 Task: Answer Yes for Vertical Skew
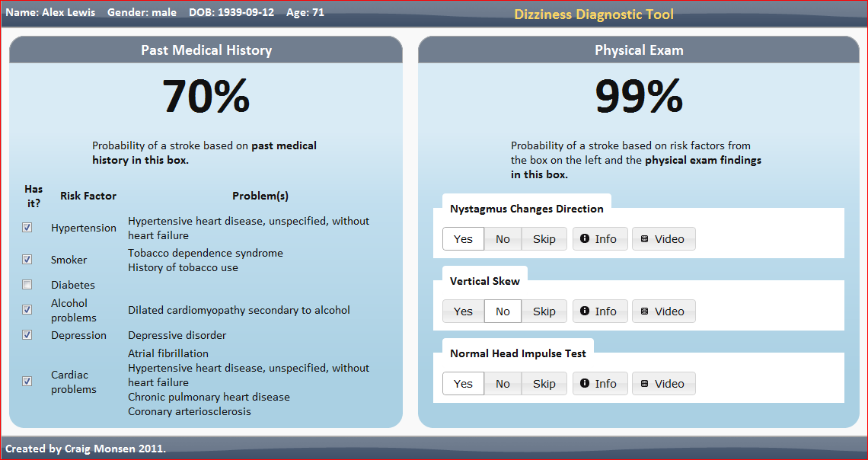pos(463,311)
